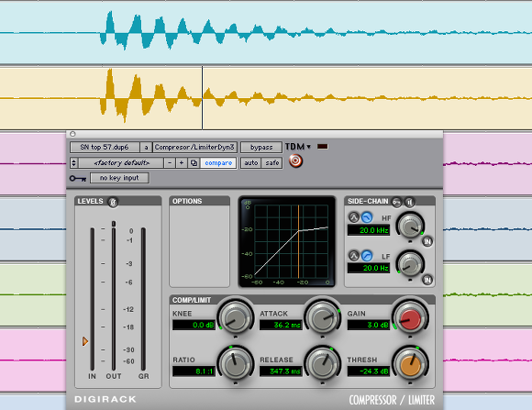Image resolution: width=532 pixels, height=410 pixels.
Task: Open the TDM format dropdown
Action: pos(297,147)
